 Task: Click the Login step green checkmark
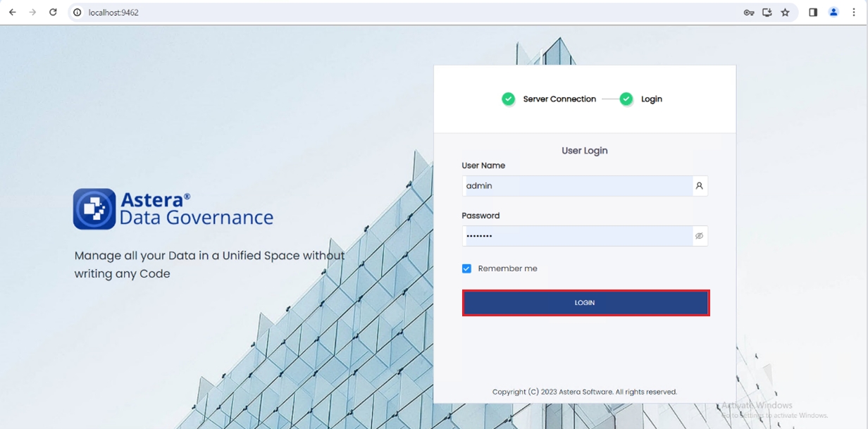click(x=626, y=99)
